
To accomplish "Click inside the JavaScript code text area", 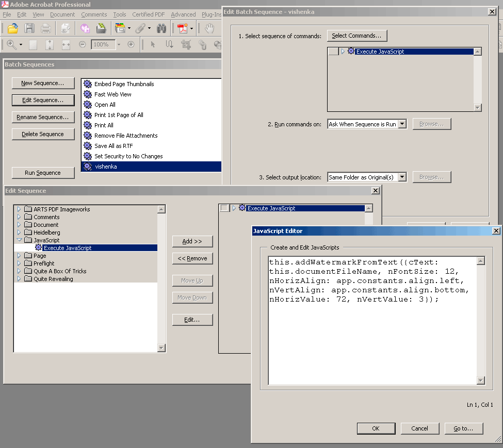I will [372, 321].
